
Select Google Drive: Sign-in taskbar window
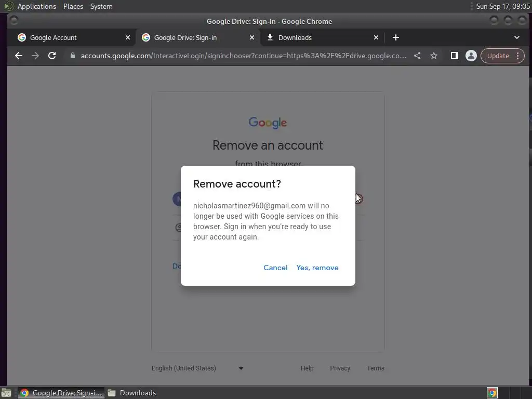point(61,393)
